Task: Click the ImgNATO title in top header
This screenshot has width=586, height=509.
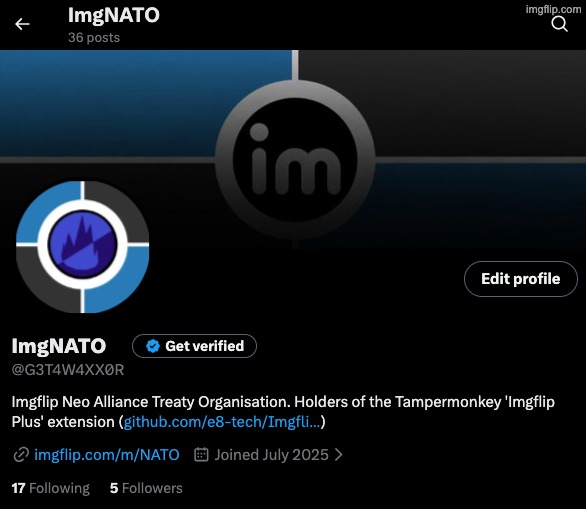Action: point(114,16)
